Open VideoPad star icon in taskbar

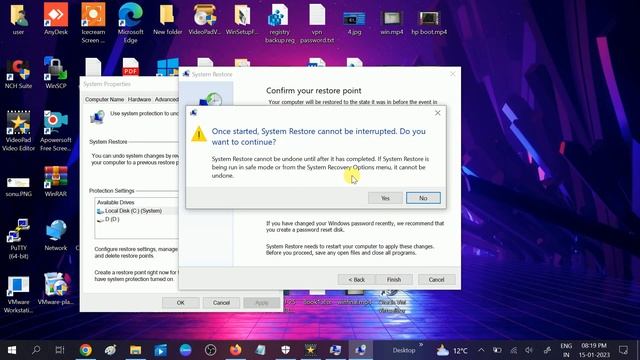[310, 350]
